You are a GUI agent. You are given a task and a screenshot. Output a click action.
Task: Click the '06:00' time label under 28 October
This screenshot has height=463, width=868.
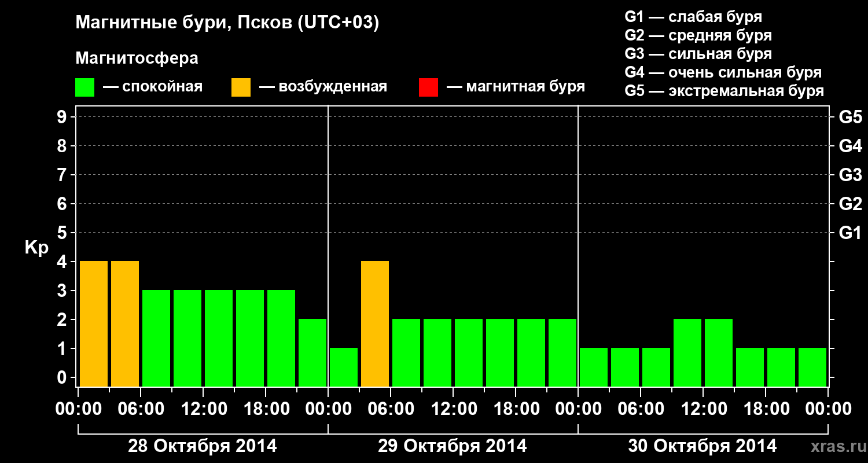141,409
